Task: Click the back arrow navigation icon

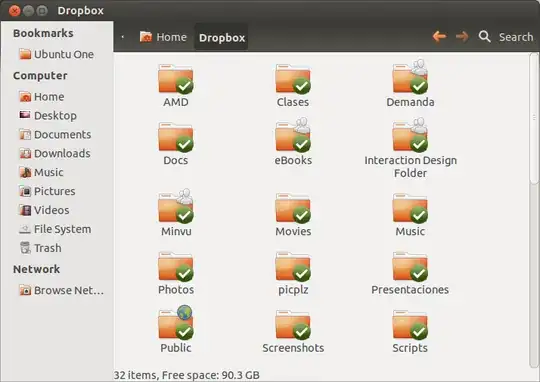Action: point(439,36)
